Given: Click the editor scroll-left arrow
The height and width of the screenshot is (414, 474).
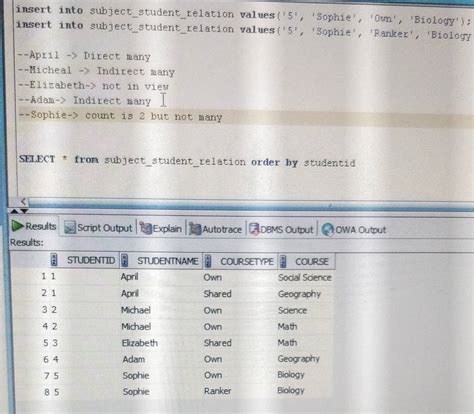Looking at the screenshot, I should click(x=23, y=202).
